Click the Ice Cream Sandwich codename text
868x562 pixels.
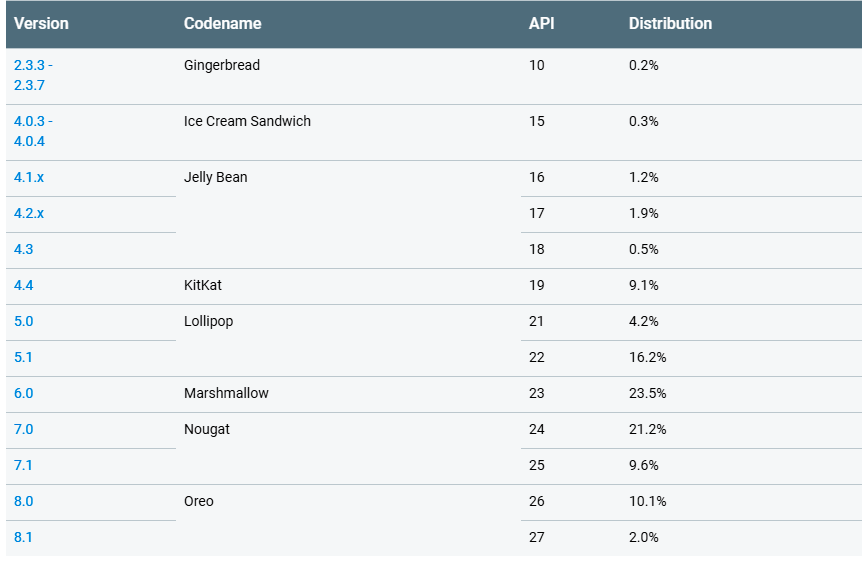pyautogui.click(x=247, y=121)
